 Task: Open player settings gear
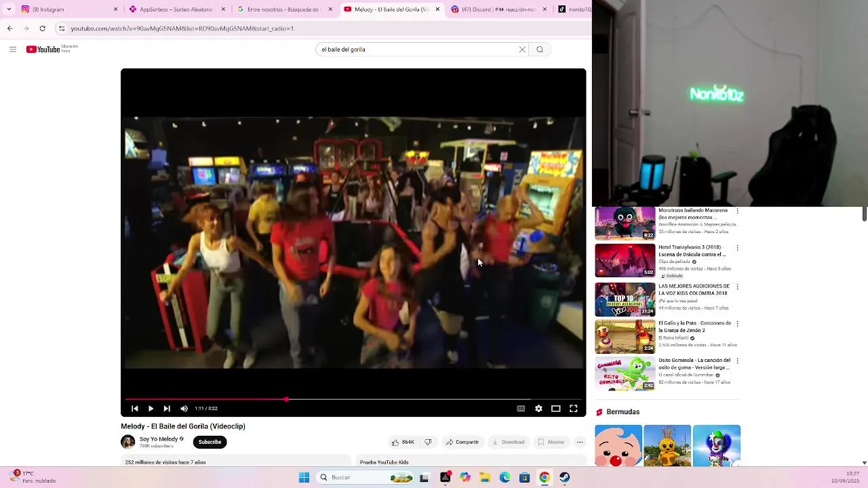click(538, 409)
